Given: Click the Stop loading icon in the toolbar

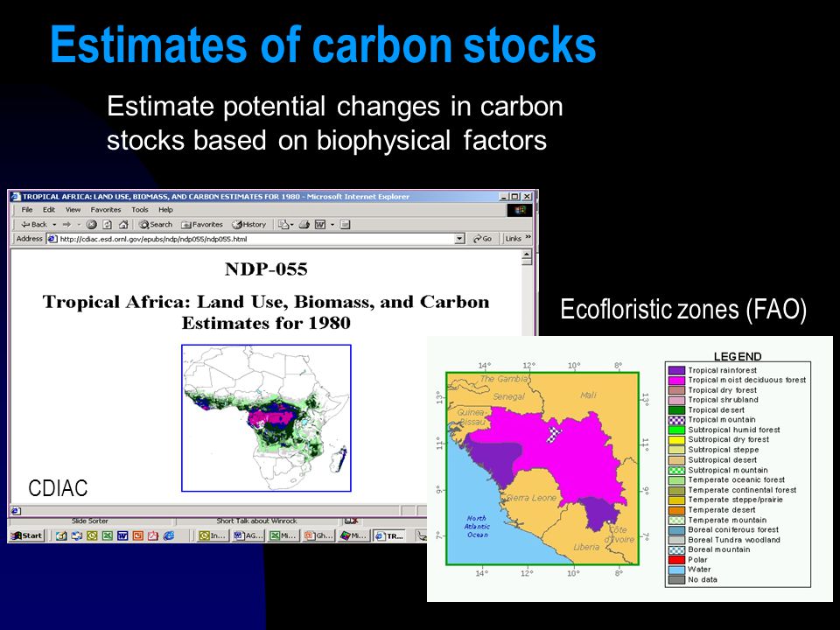Looking at the screenshot, I should pyautogui.click(x=92, y=225).
